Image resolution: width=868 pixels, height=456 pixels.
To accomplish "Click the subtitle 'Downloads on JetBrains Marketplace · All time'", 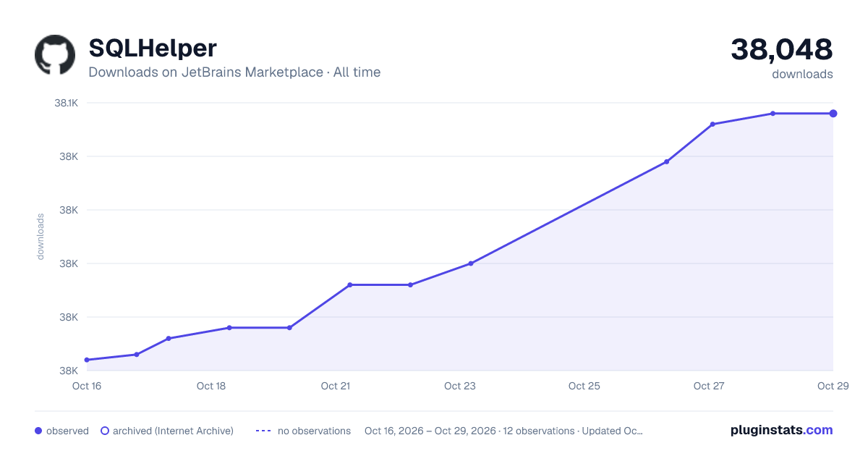I will (x=234, y=72).
